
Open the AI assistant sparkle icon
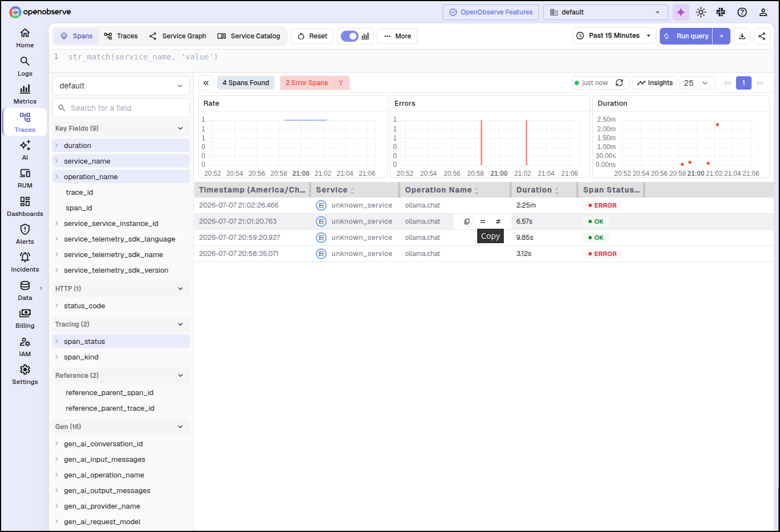click(680, 12)
